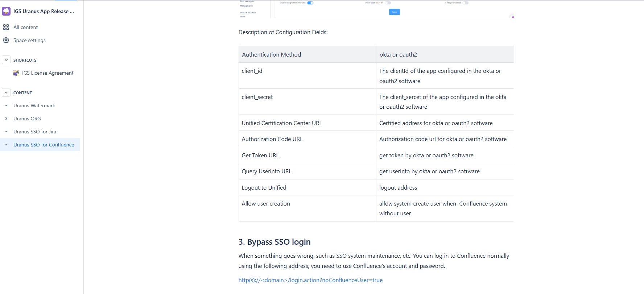The image size is (644, 294).
Task: Click the '3. Bypass SSO login' heading
Action: (274, 242)
